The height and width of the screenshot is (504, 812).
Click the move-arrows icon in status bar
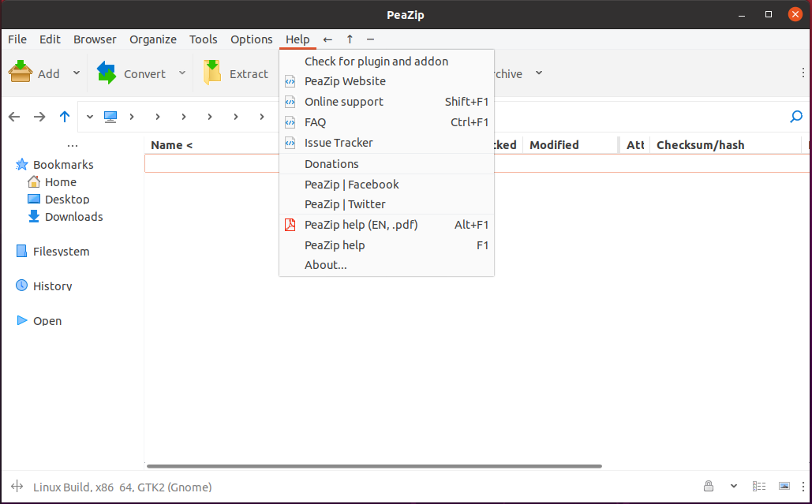click(x=17, y=486)
